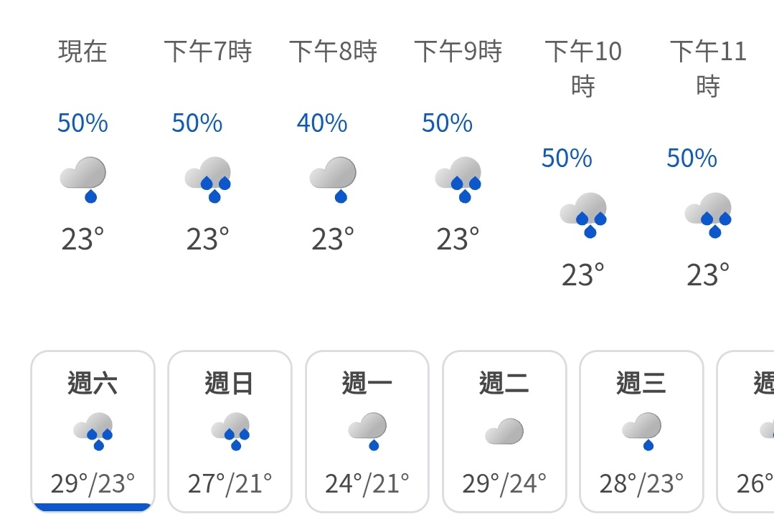This screenshot has height=532, width=774.
Task: Click the rain icon in the 週三 card
Action: [x=641, y=432]
